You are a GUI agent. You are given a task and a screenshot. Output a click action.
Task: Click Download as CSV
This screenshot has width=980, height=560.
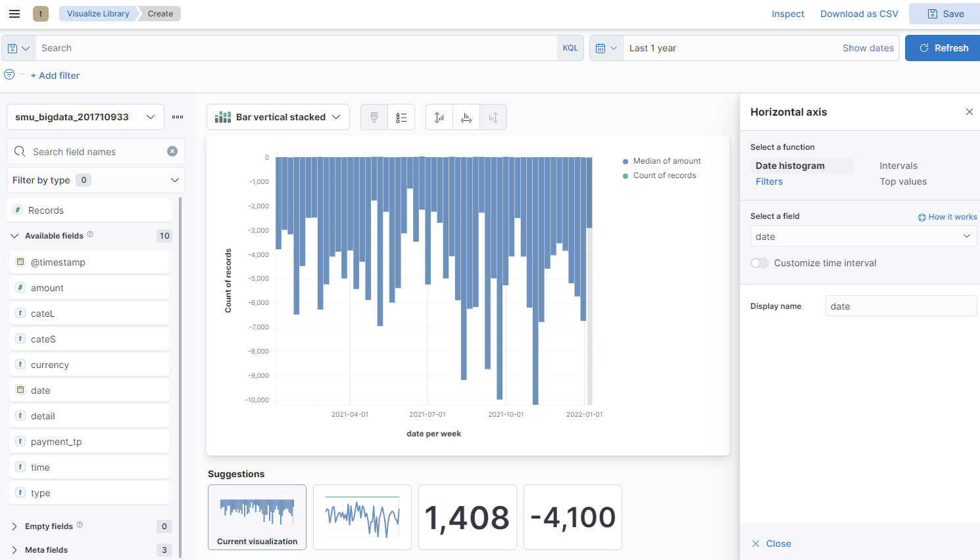click(x=859, y=14)
